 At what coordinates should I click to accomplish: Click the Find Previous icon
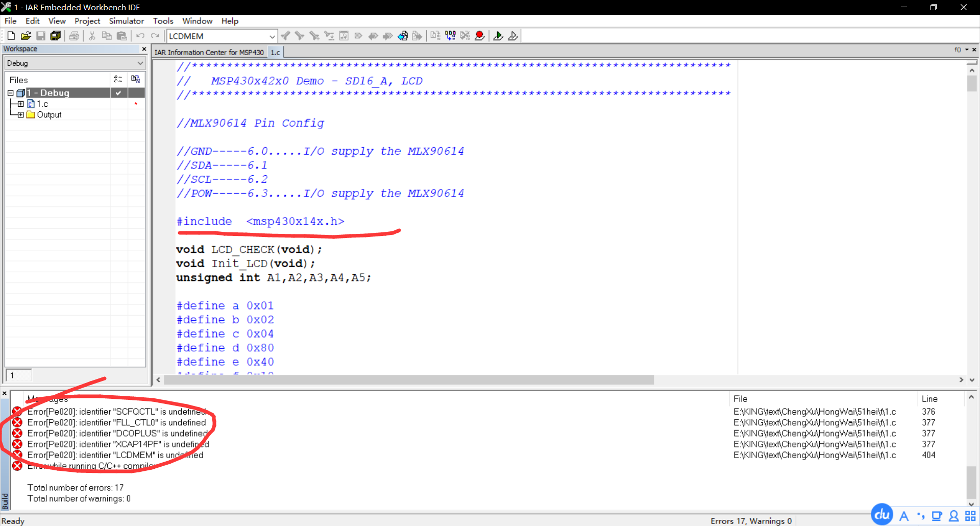point(285,36)
